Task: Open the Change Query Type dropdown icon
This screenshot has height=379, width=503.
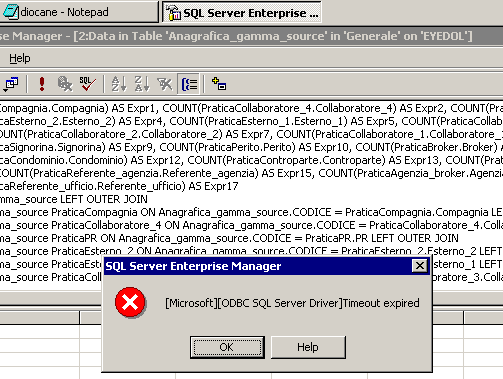Action: (x=11, y=84)
